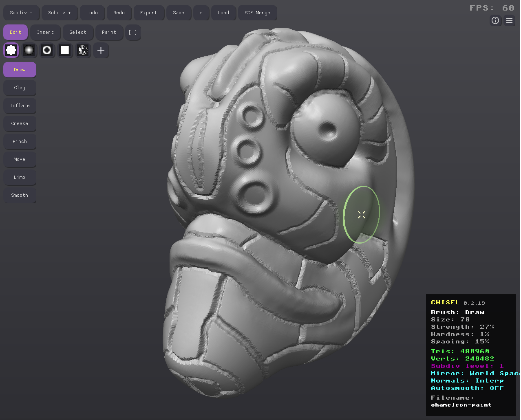Screen dimensions: 521x420
Task: Choose the Move brush
Action: click(x=20, y=159)
